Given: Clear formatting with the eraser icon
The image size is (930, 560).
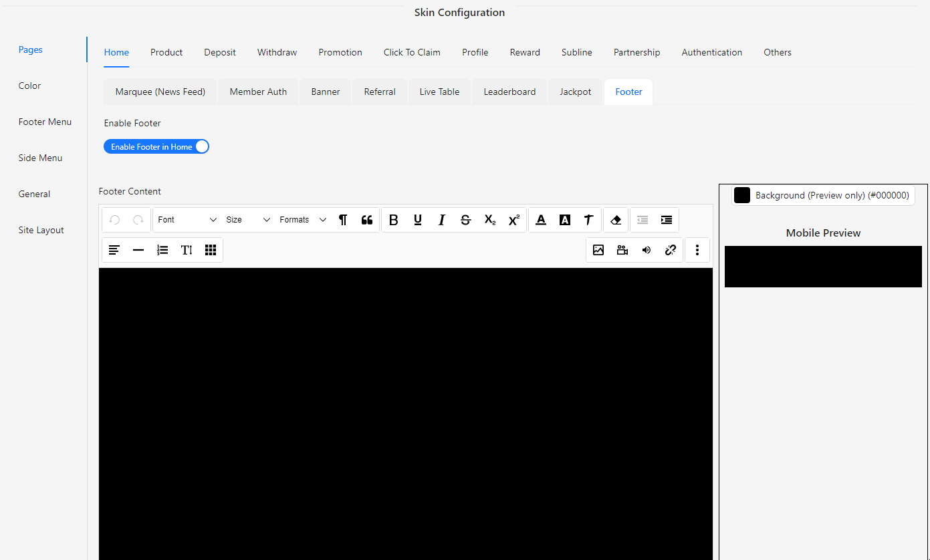Looking at the screenshot, I should tap(615, 220).
